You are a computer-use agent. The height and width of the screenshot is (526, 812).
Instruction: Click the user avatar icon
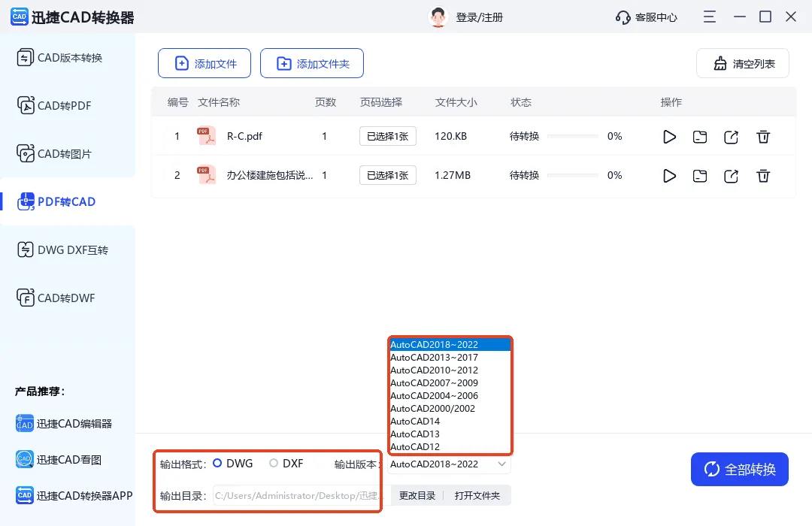[x=438, y=17]
